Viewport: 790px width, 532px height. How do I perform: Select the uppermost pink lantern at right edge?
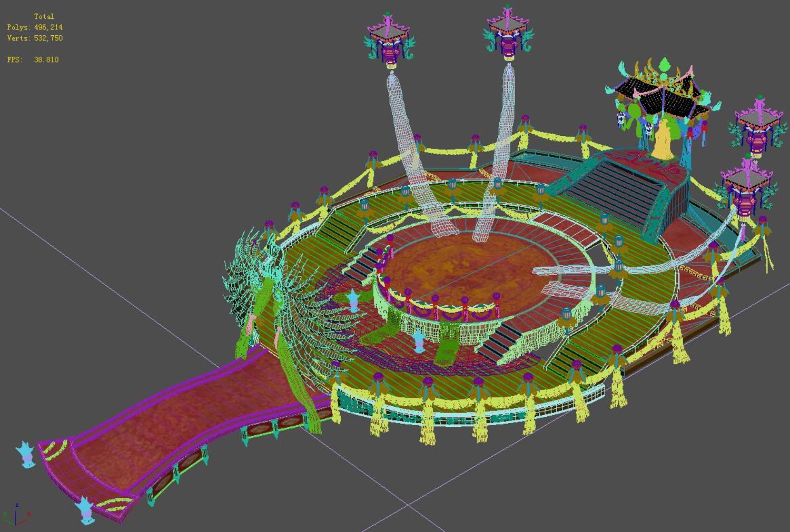(758, 126)
